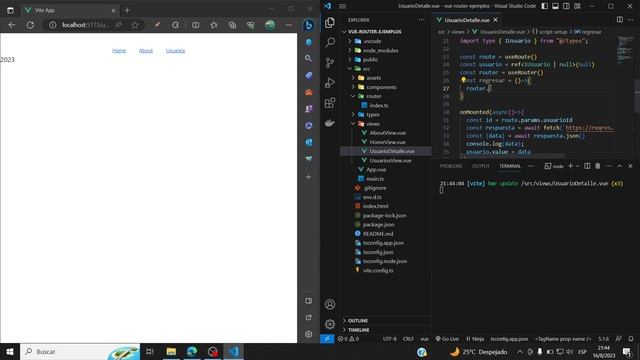Click the lightbulb code action icon
Viewport: 640px width, 360px height.
click(463, 80)
